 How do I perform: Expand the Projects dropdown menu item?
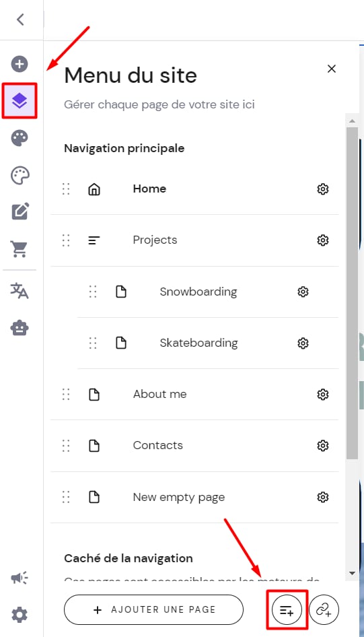tap(194, 240)
